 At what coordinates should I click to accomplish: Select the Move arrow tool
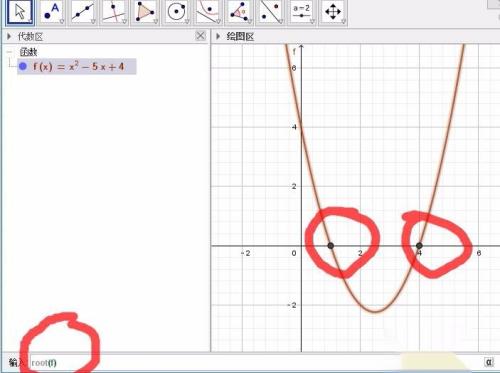click(x=20, y=12)
